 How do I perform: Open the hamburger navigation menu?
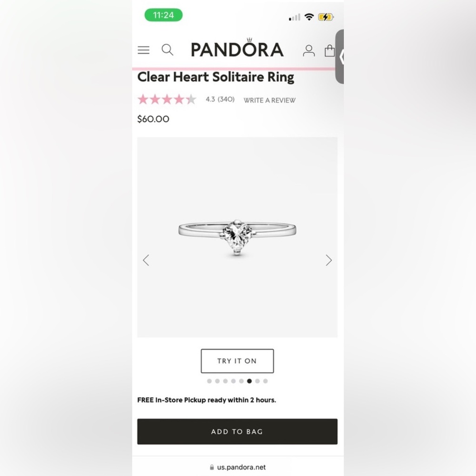pyautogui.click(x=143, y=50)
